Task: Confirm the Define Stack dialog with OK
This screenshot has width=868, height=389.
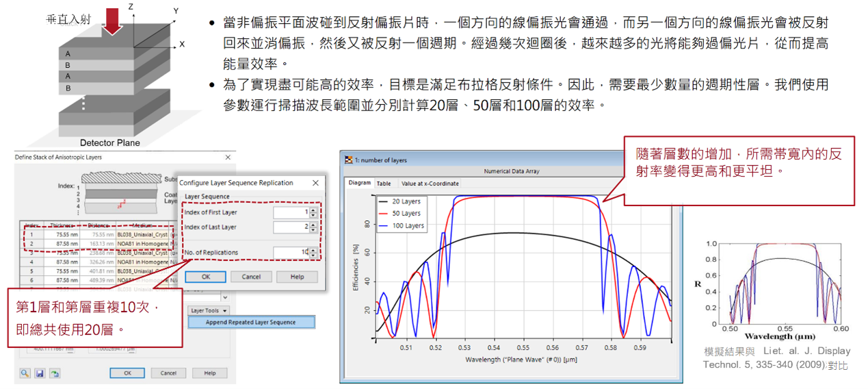Action: pos(127,373)
